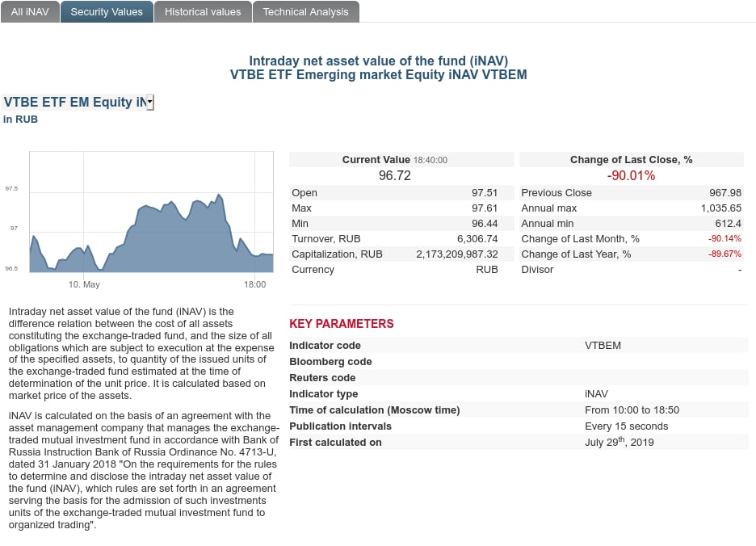This screenshot has height=546, width=756.
Task: Open the Technical Analysis tab
Action: [x=305, y=11]
